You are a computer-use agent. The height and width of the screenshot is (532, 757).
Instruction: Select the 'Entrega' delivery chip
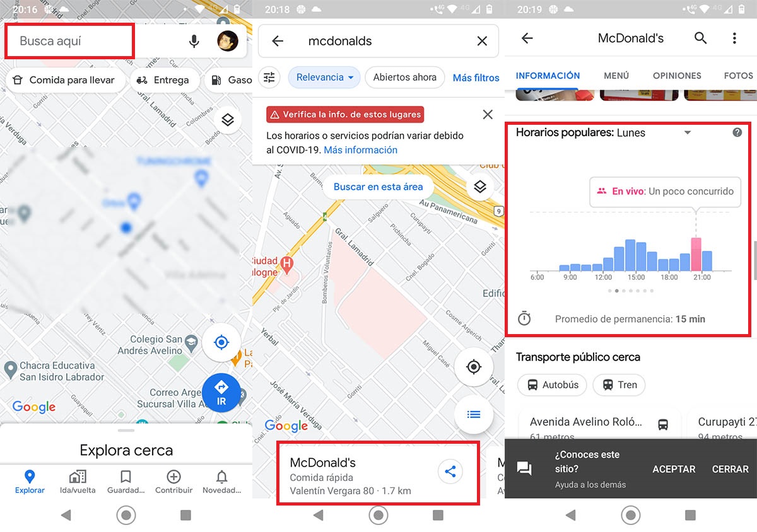164,80
